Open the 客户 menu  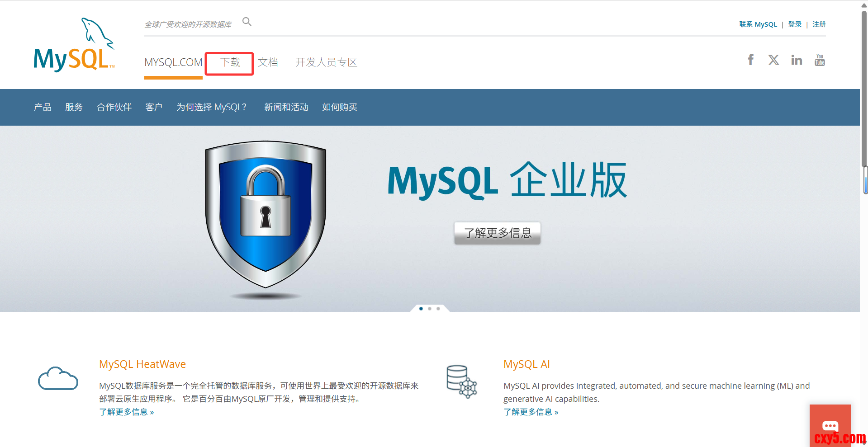coord(154,107)
